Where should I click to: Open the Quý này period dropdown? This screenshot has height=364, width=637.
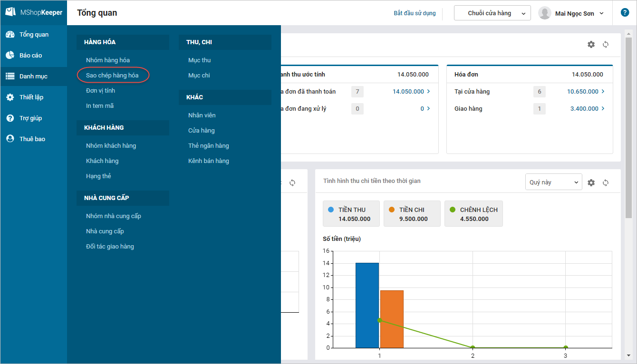[x=553, y=182]
